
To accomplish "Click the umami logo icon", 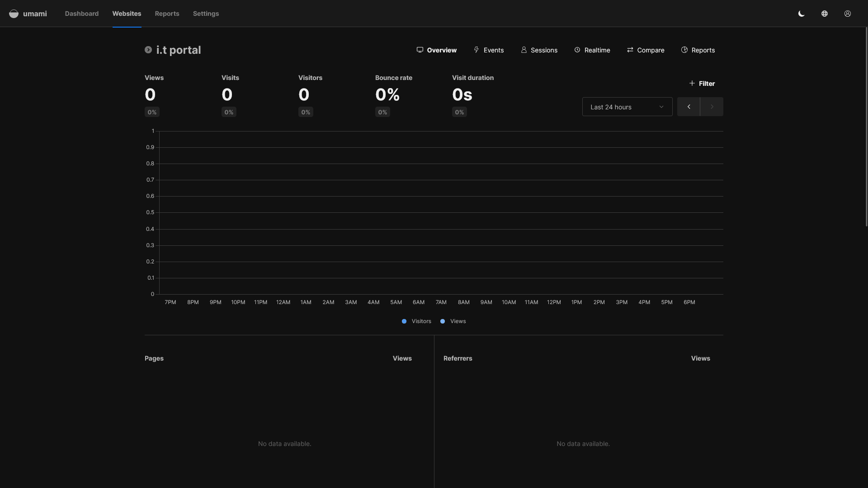I will point(14,14).
